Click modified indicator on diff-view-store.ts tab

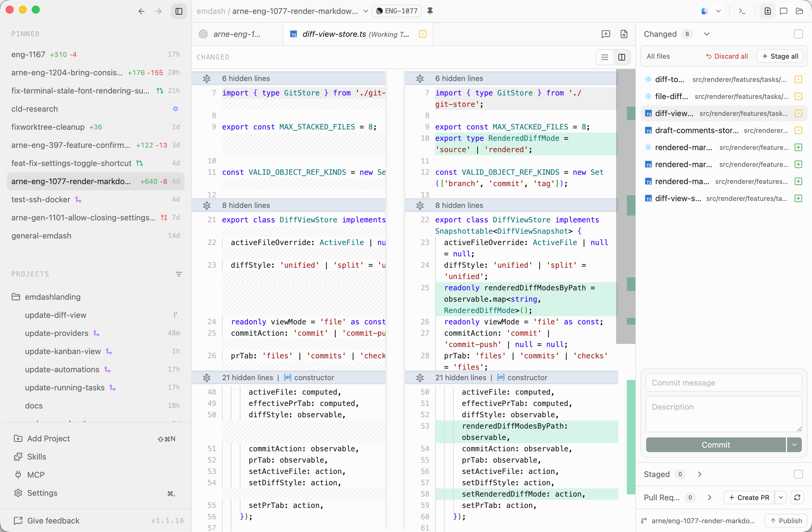[423, 34]
